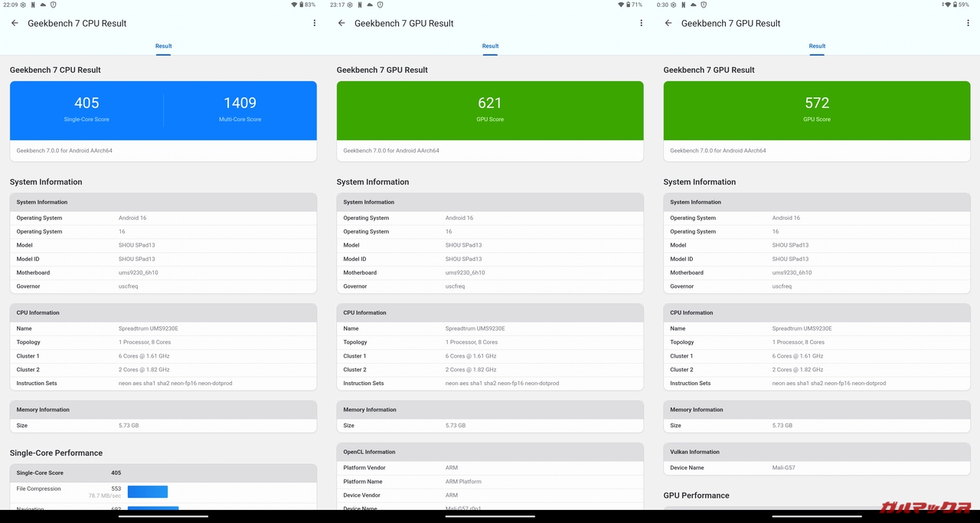Tap Platform Name ARM Platform row
980x523 pixels.
(490, 482)
